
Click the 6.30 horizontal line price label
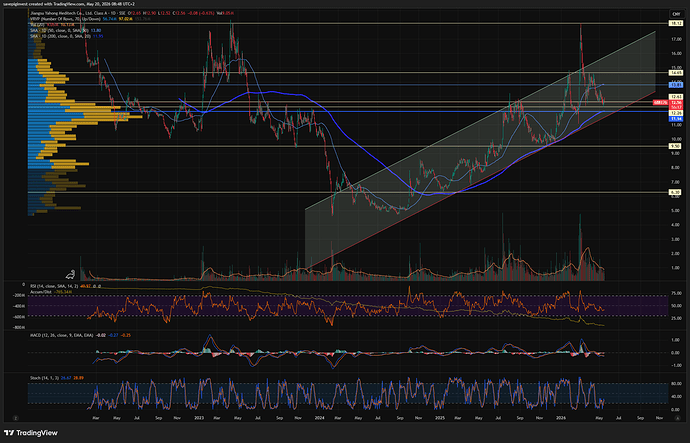[x=676, y=192]
